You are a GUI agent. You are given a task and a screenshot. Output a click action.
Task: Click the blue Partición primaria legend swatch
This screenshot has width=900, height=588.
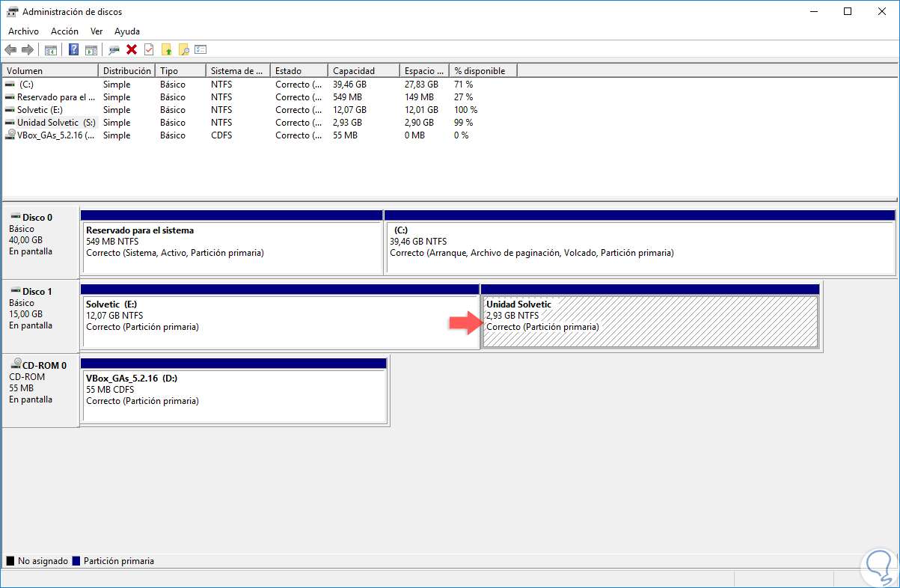coord(76,560)
